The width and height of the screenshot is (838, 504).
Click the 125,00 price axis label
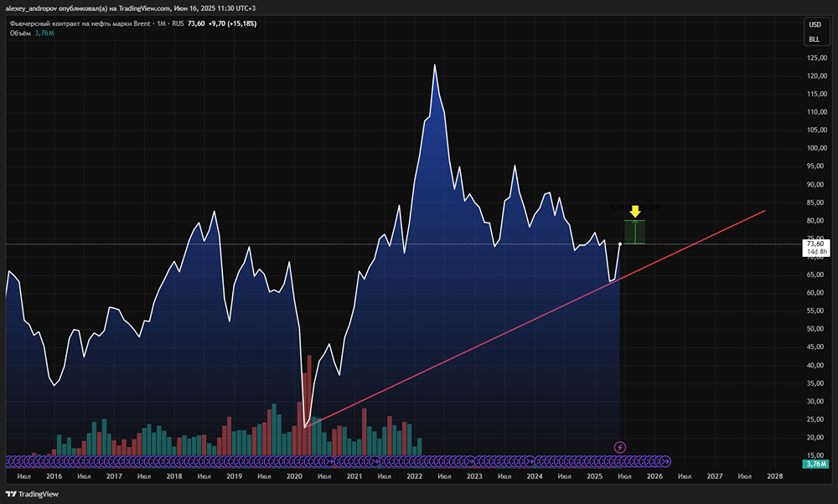point(817,58)
